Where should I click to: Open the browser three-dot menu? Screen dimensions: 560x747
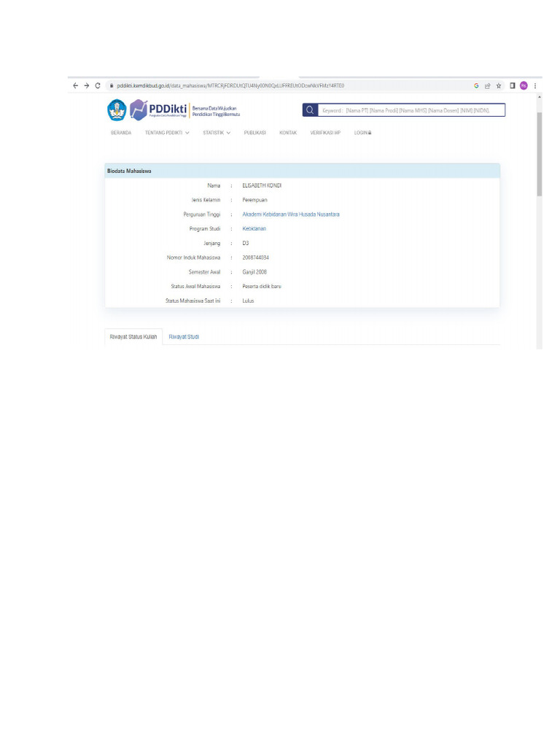pyautogui.click(x=535, y=86)
